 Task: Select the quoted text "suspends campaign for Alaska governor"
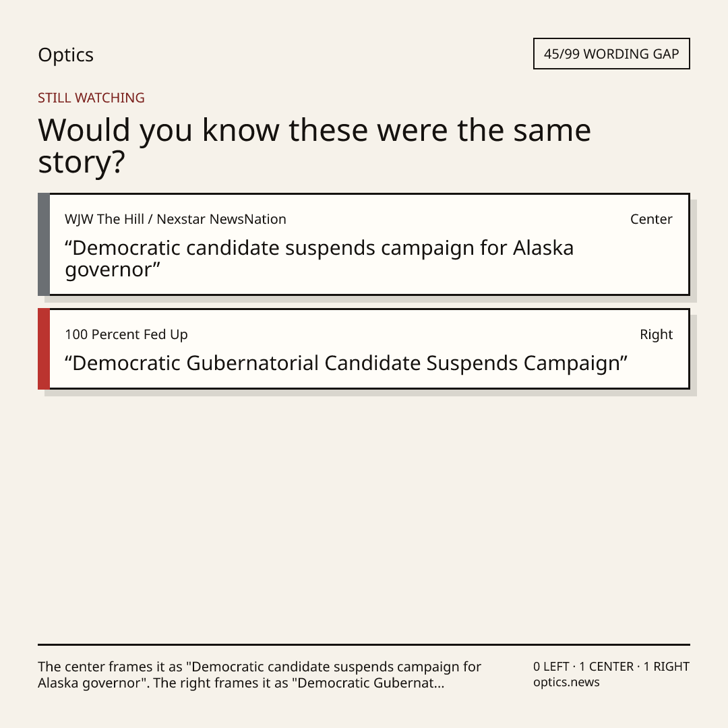(x=320, y=259)
